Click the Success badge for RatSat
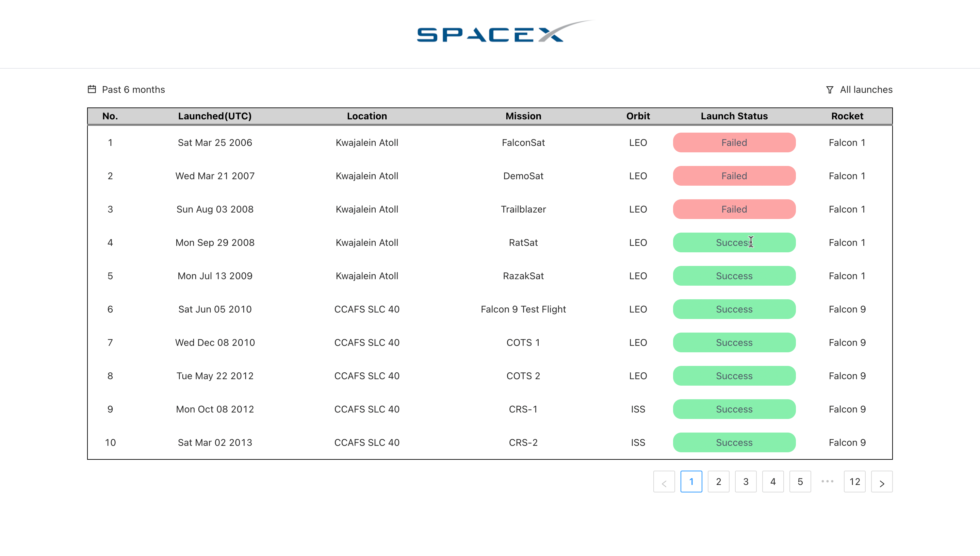 pos(734,242)
